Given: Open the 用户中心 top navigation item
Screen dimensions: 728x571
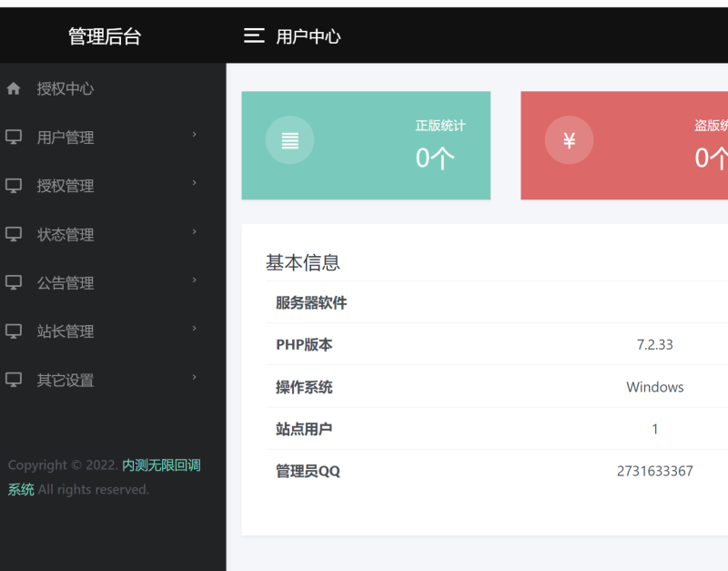Looking at the screenshot, I should pyautogui.click(x=308, y=36).
